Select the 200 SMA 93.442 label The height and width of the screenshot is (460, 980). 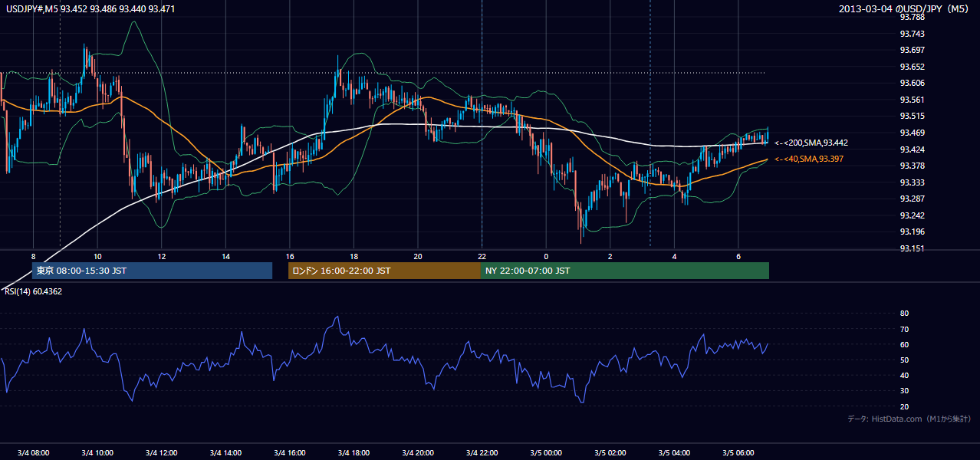point(811,143)
